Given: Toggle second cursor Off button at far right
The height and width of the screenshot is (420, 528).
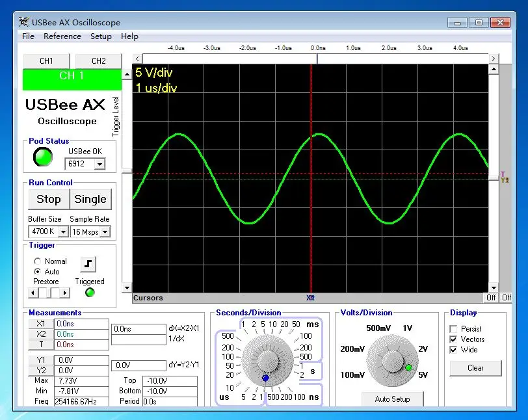Looking at the screenshot, I should (506, 297).
